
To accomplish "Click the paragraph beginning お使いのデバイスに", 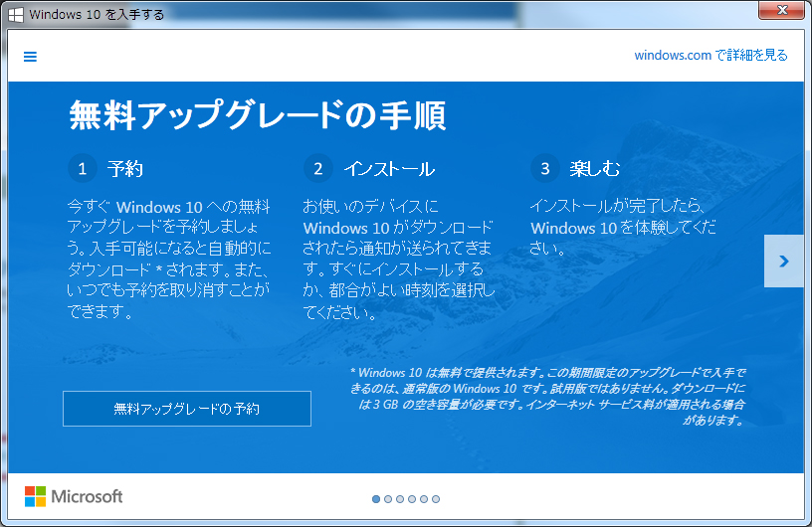I will tap(399, 259).
